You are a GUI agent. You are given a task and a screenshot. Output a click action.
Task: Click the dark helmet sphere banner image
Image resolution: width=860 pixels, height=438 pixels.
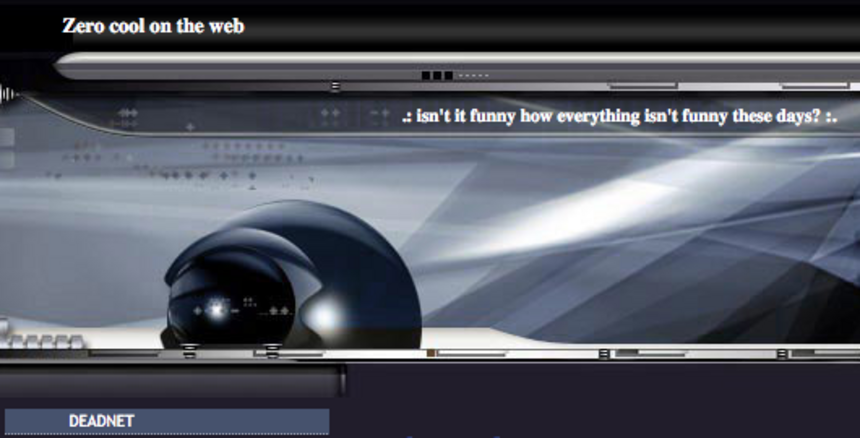coord(293,274)
